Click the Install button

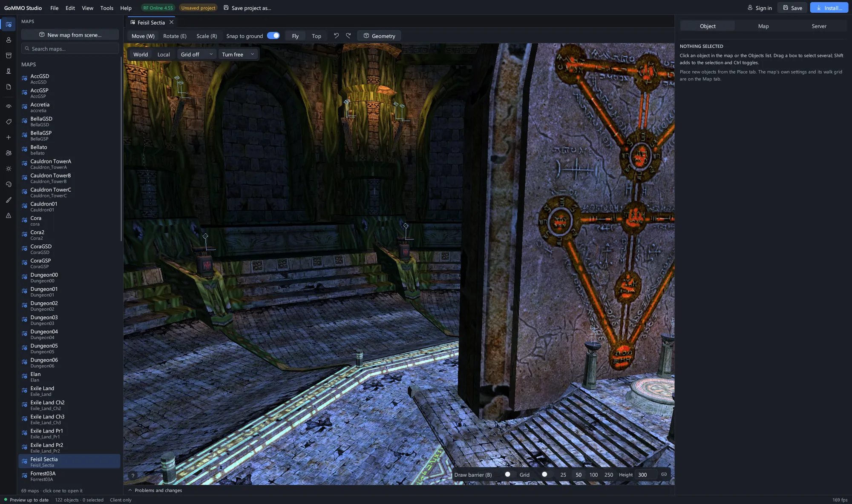click(829, 8)
